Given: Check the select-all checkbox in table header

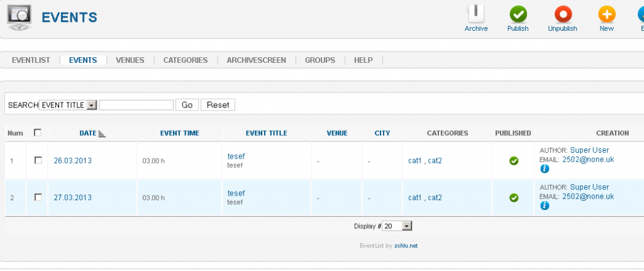Looking at the screenshot, I should 37,133.
